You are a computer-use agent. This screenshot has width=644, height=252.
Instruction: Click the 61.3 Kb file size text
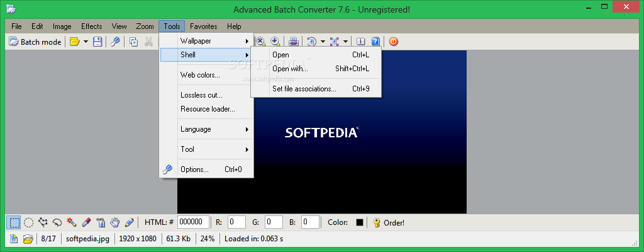tap(178, 239)
